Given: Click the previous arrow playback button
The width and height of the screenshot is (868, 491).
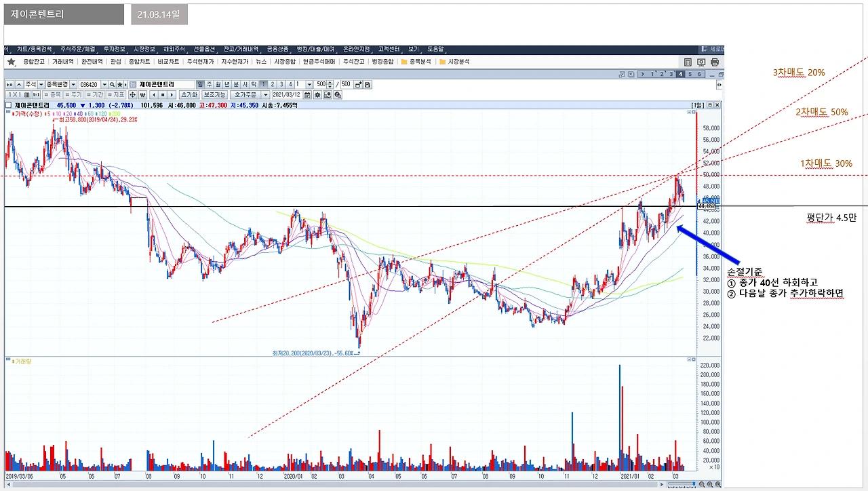Looking at the screenshot, I should [155, 95].
